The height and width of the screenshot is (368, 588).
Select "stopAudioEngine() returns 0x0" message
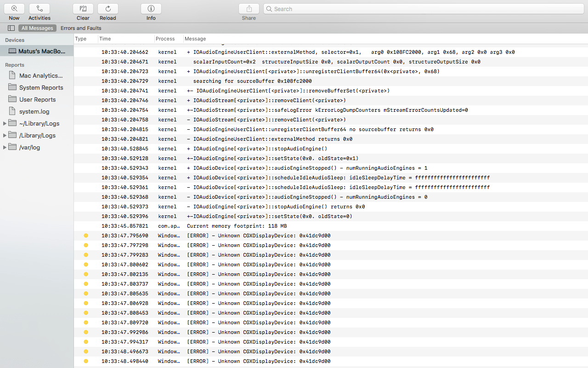[x=276, y=207]
